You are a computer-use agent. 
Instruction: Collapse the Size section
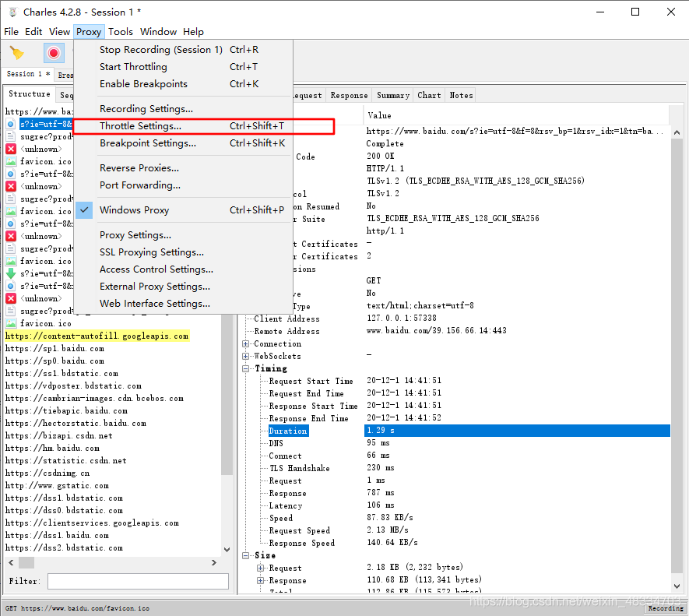pyautogui.click(x=246, y=556)
